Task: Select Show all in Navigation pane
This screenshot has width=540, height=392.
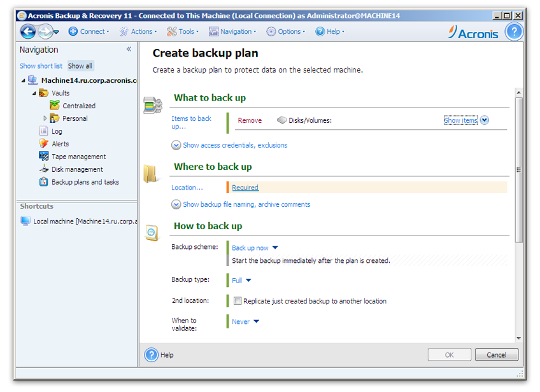Action: click(80, 66)
